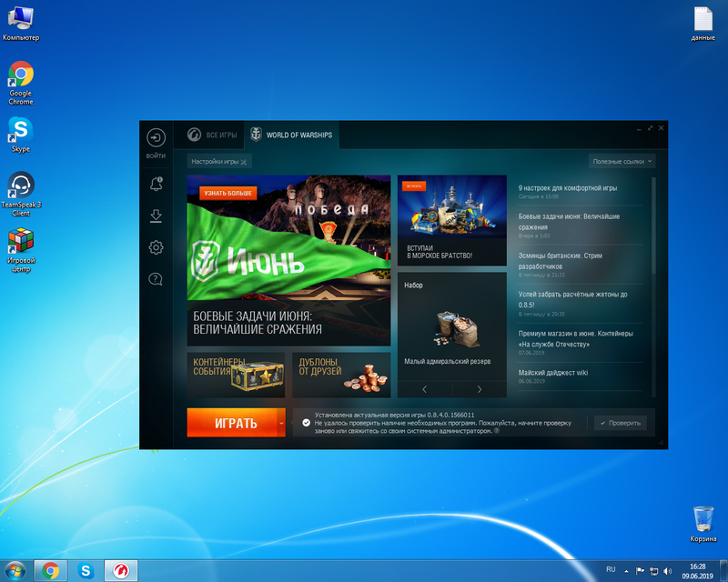Expand the Полезные ссылки dropdown
Screen dimensions: 728x582
click(622, 162)
